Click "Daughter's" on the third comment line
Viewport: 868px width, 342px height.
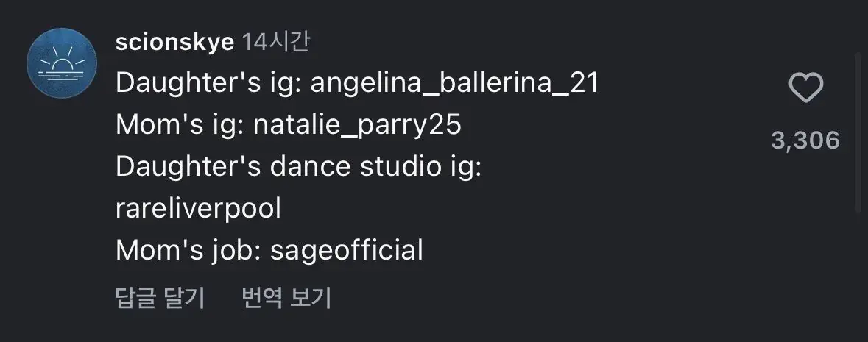183,168
